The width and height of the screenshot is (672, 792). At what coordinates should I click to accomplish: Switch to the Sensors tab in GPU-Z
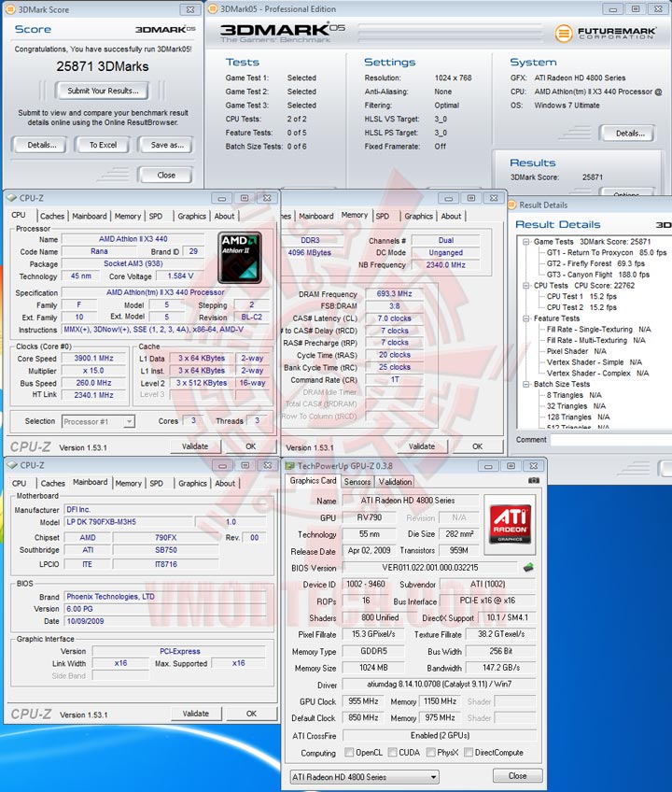point(357,482)
